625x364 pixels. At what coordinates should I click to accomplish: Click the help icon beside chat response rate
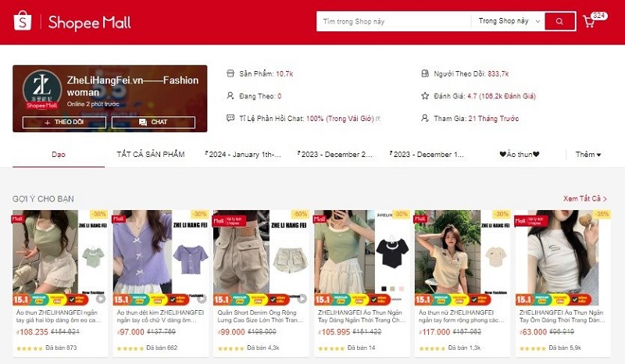click(x=379, y=119)
